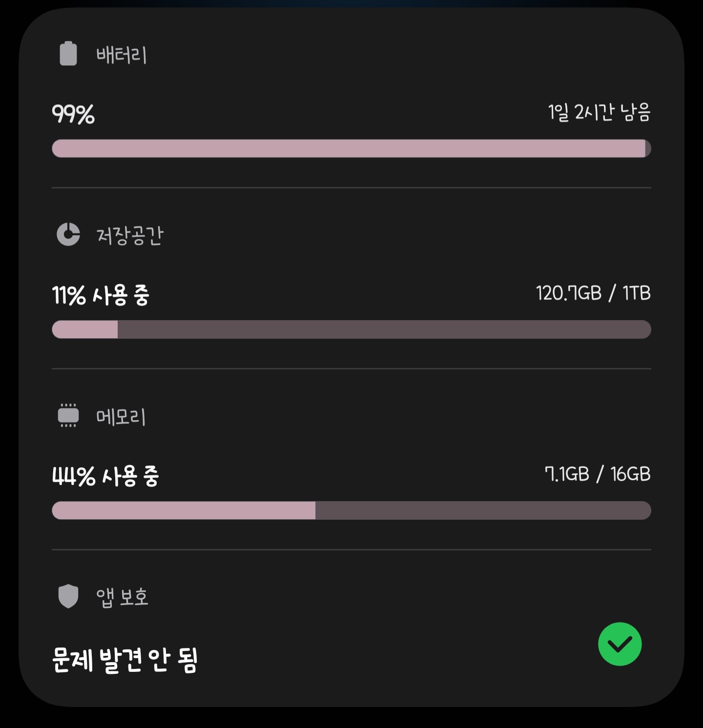Screen dimensions: 703x728
Task: Tap the 44% 사용 중 memory text
Action: [105, 476]
